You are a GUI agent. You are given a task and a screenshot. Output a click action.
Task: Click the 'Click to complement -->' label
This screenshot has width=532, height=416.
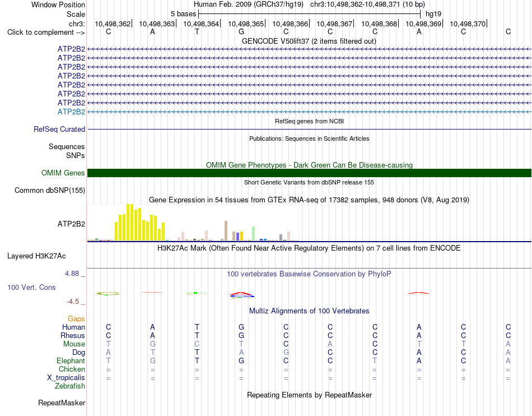pos(46,33)
